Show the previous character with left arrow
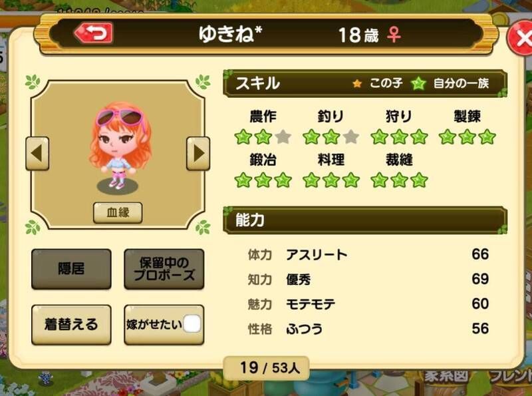The height and width of the screenshot is (396, 532). pyautogui.click(x=37, y=154)
